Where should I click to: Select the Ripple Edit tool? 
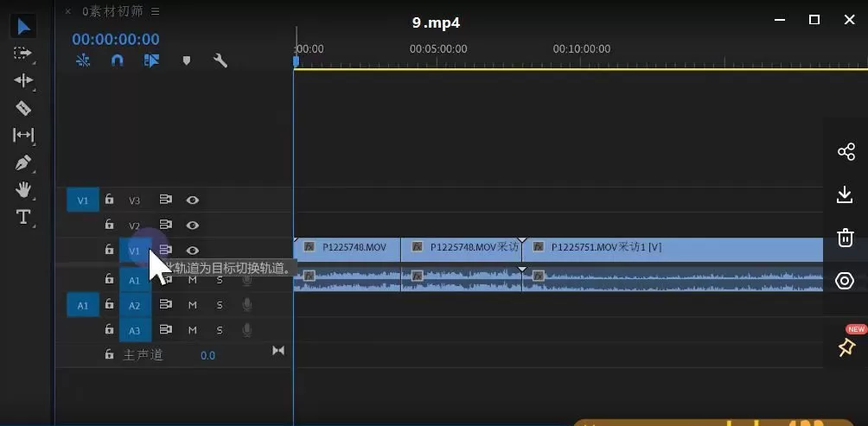[23, 80]
